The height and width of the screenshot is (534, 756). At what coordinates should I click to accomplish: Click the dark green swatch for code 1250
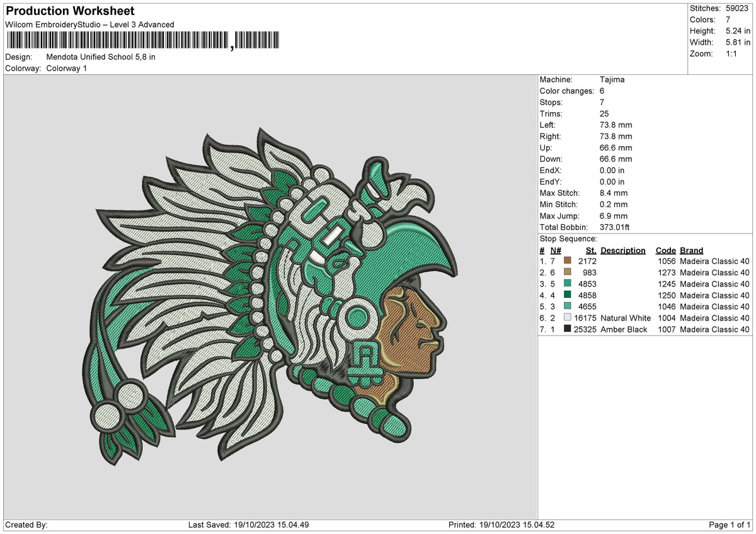pyautogui.click(x=568, y=295)
